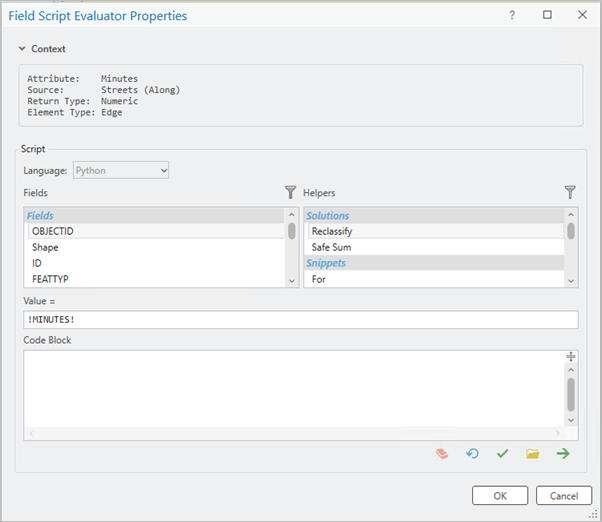Click the help question mark button
Viewport: 602px width, 522px height.
[x=512, y=16]
